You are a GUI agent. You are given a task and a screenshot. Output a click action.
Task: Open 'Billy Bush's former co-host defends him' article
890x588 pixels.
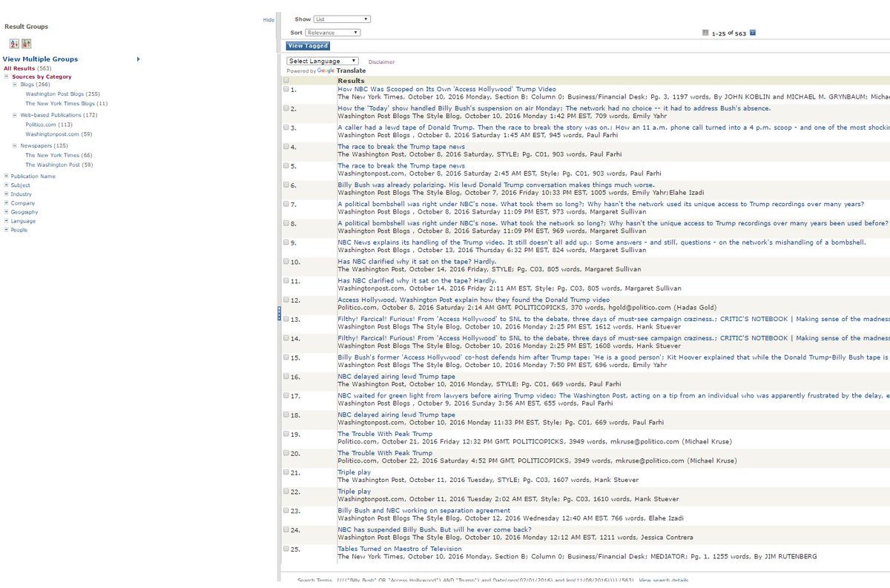click(x=613, y=357)
